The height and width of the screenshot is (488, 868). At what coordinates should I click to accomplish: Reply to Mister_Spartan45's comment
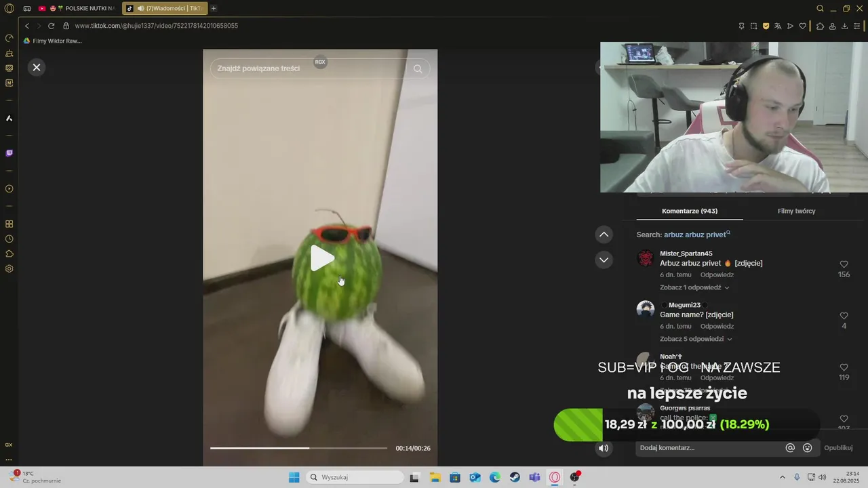717,274
